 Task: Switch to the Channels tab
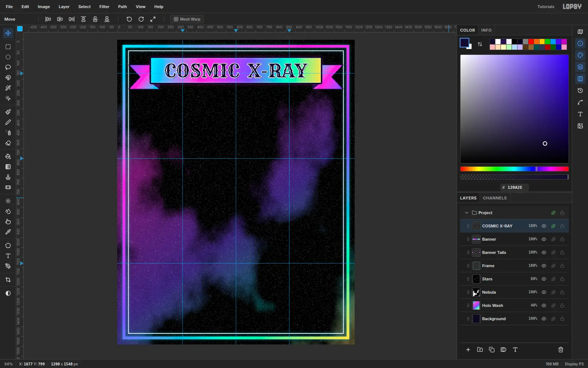(495, 198)
